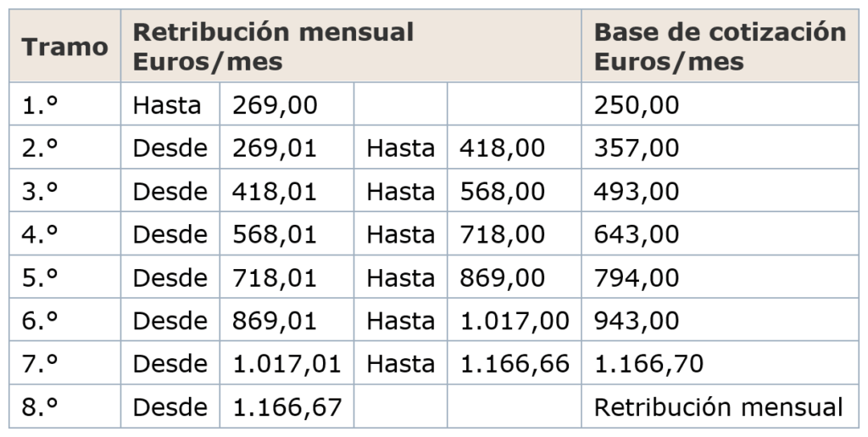The width and height of the screenshot is (868, 437).
Task: Click the 943,00 base cell
Action: coord(637,321)
